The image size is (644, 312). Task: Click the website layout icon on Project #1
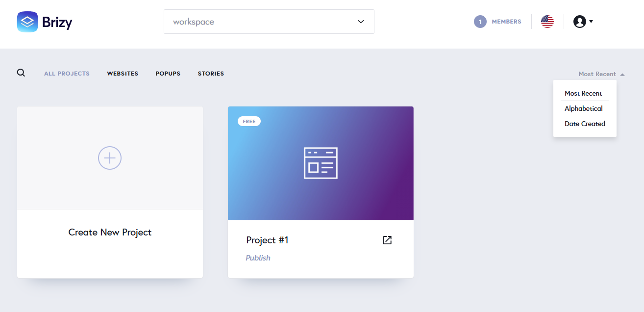click(x=321, y=163)
